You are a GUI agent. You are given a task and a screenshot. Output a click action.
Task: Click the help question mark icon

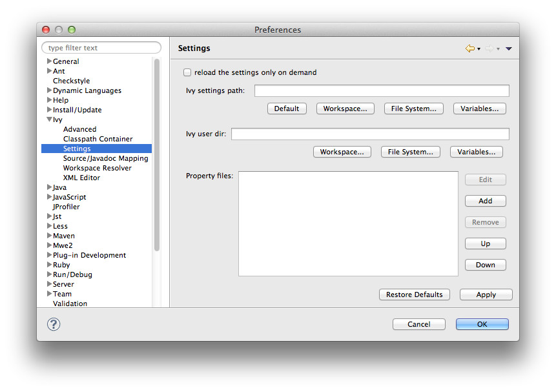(x=54, y=324)
